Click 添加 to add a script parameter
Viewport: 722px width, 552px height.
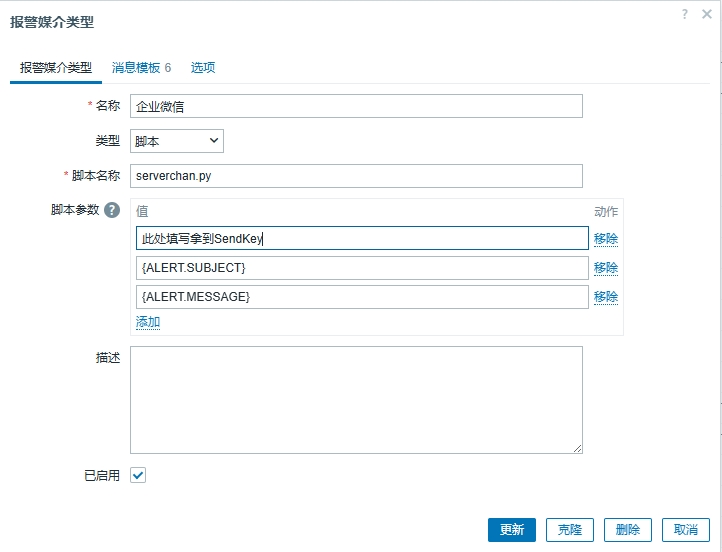148,322
